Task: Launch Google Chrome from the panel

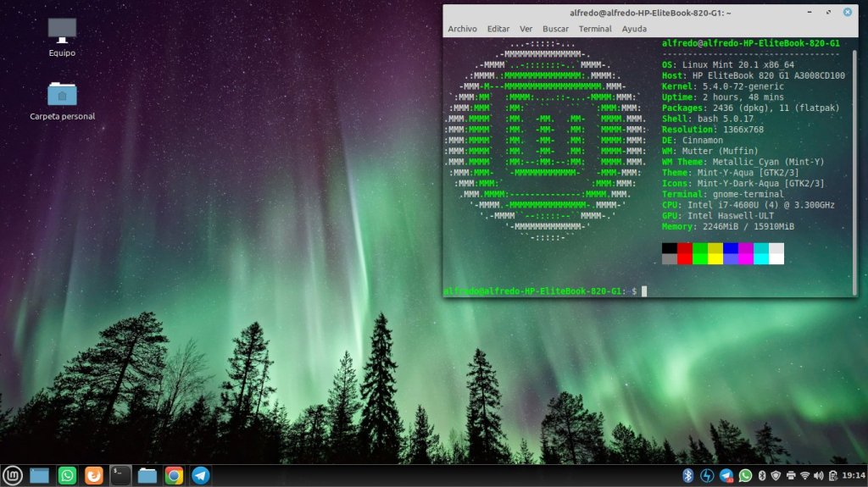Action: point(174,475)
